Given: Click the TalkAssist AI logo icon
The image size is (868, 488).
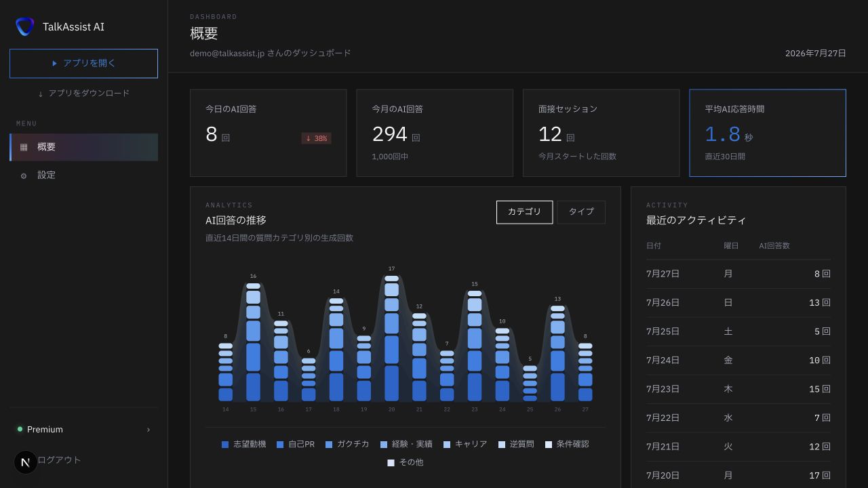Looking at the screenshot, I should pos(25,26).
